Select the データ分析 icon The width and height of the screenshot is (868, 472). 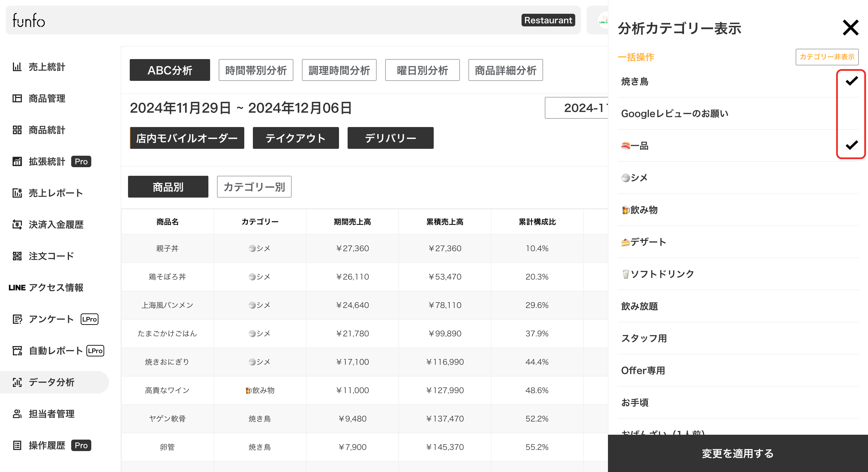[x=17, y=382]
